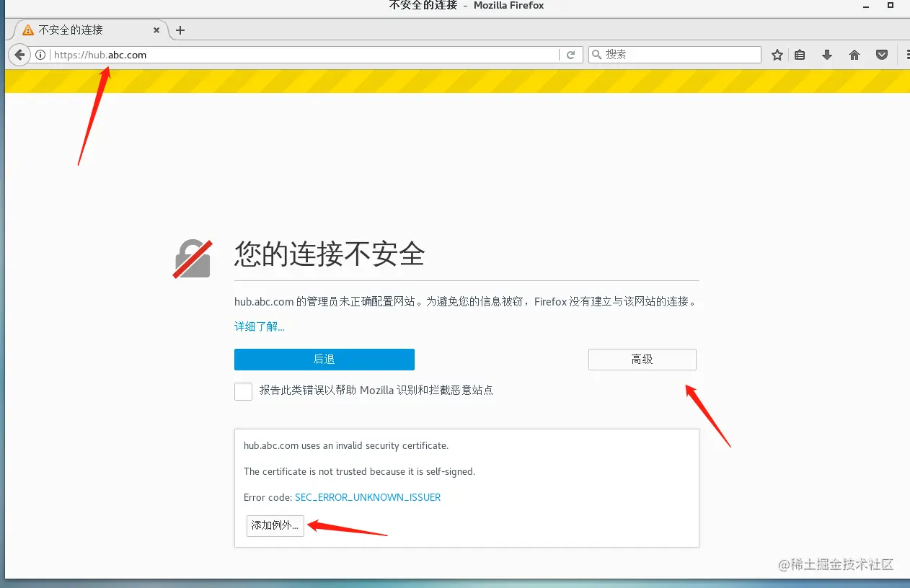Open the Firefox hamburger menu
This screenshot has height=588, width=910.
906,54
